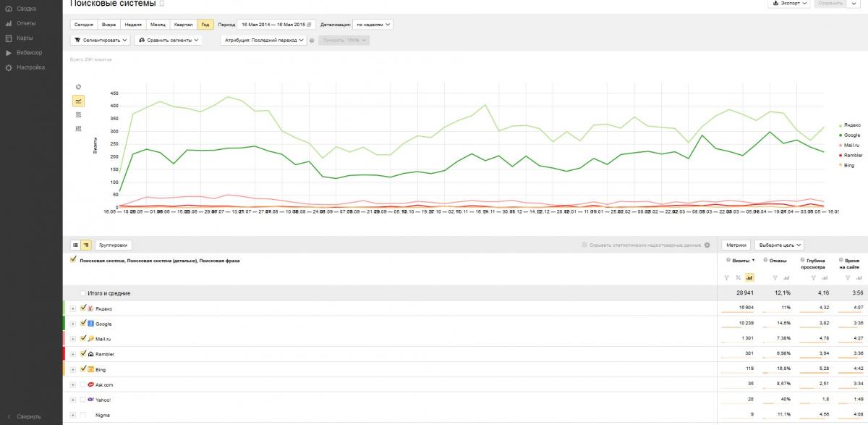
Task: Sort by Отказы column header
Action: pos(778,259)
